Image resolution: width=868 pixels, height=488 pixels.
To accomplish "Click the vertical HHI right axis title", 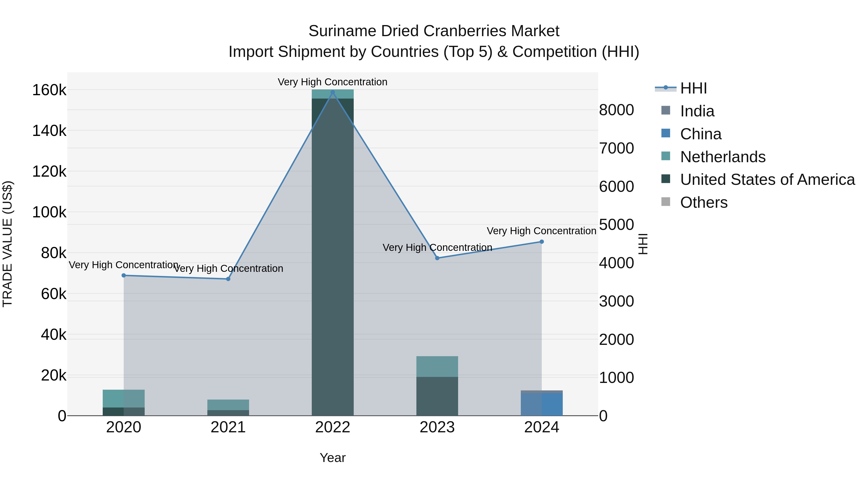I will (643, 244).
